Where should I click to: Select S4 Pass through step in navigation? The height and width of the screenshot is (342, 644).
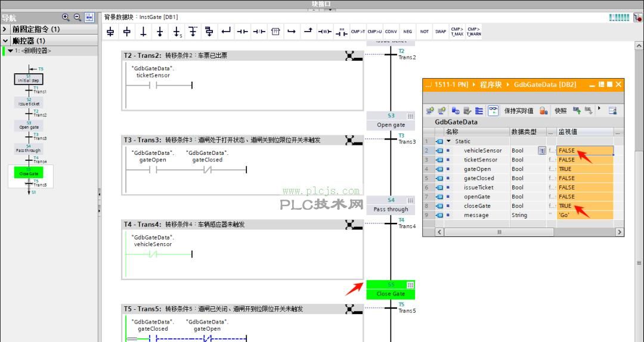pyautogui.click(x=29, y=148)
